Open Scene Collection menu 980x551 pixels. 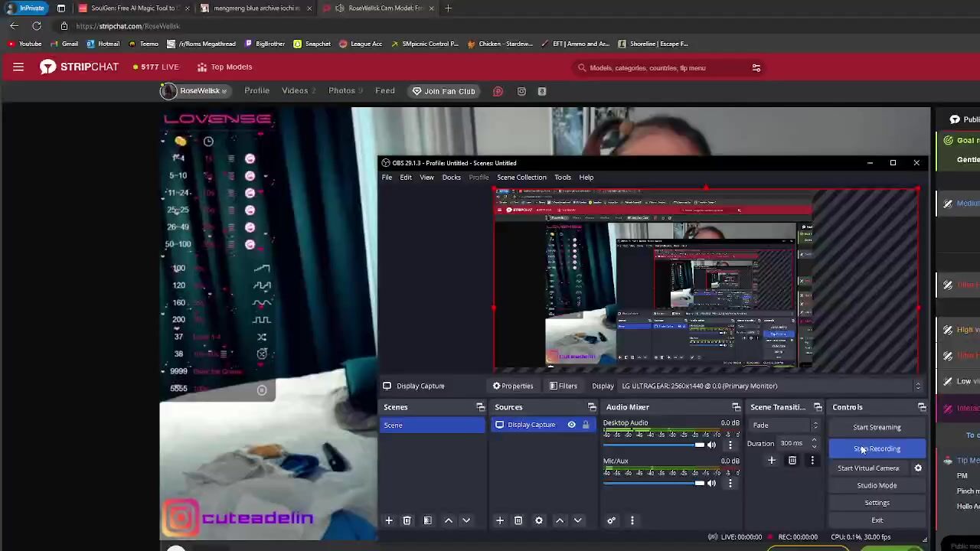[521, 178]
